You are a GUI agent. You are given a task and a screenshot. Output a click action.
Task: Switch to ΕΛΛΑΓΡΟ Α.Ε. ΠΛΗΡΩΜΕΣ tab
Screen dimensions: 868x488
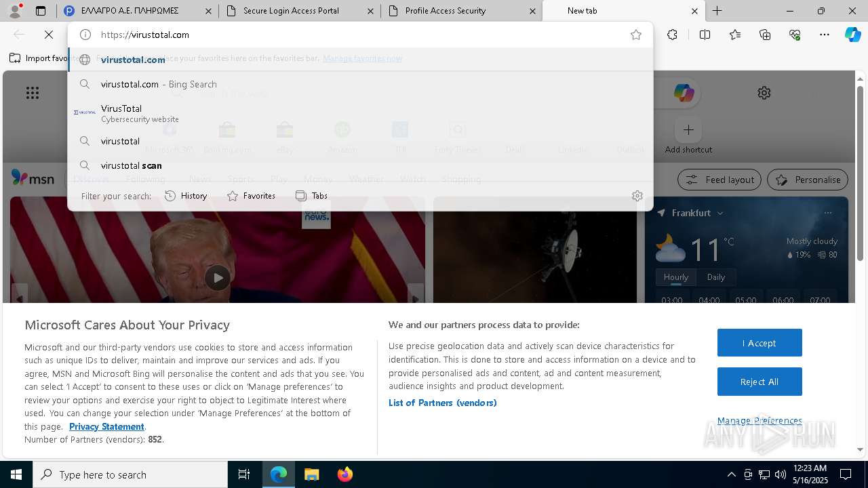(x=136, y=11)
